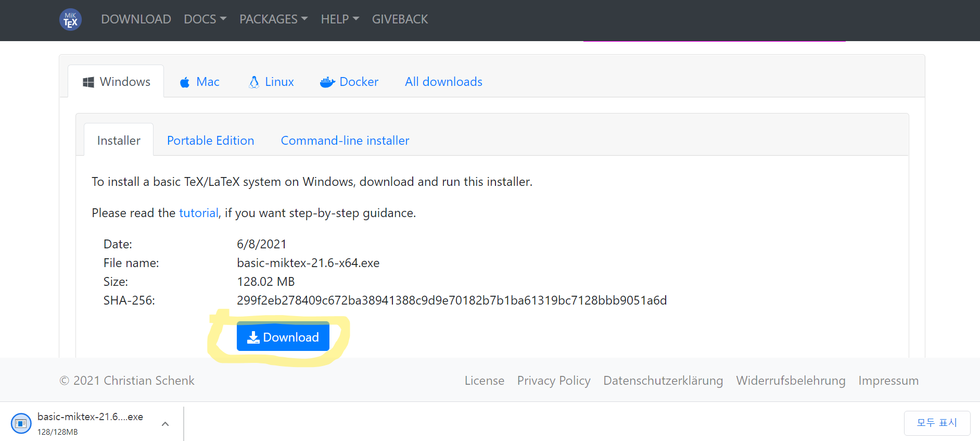The image size is (980, 441).
Task: Click the file name basic-miktex-21.6-x64.exe
Action: pyautogui.click(x=308, y=263)
